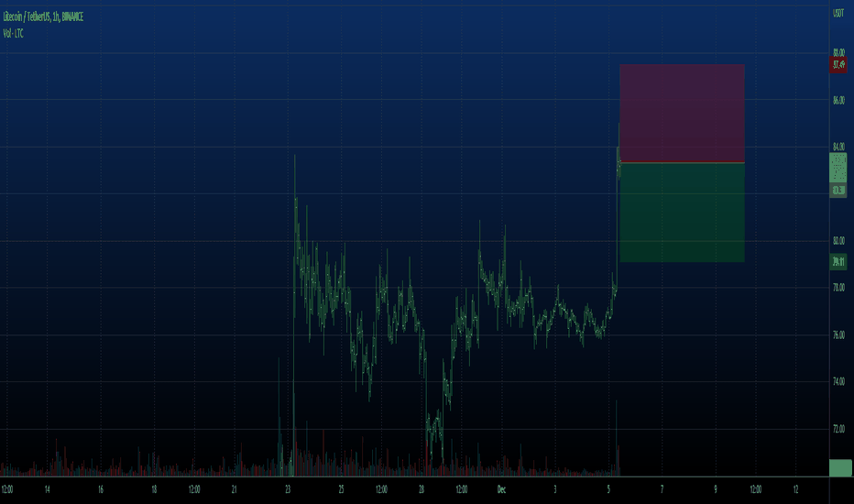Click the 18 date label on time axis

tap(154, 490)
